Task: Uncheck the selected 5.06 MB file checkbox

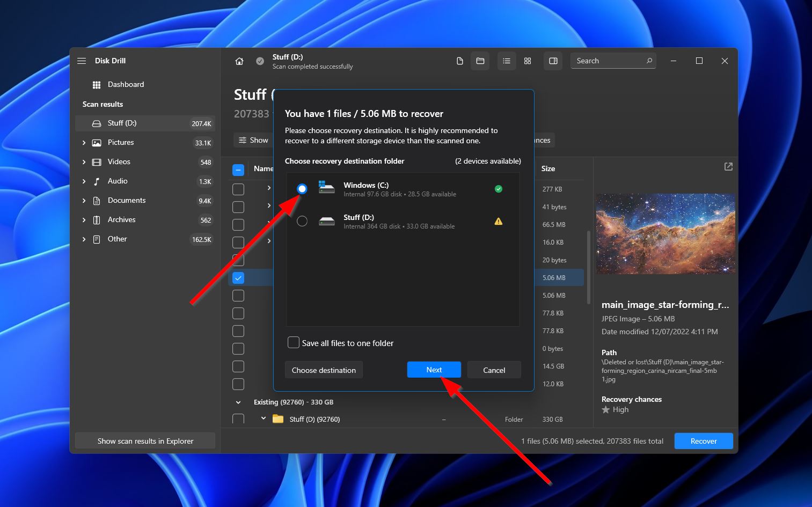Action: [238, 278]
